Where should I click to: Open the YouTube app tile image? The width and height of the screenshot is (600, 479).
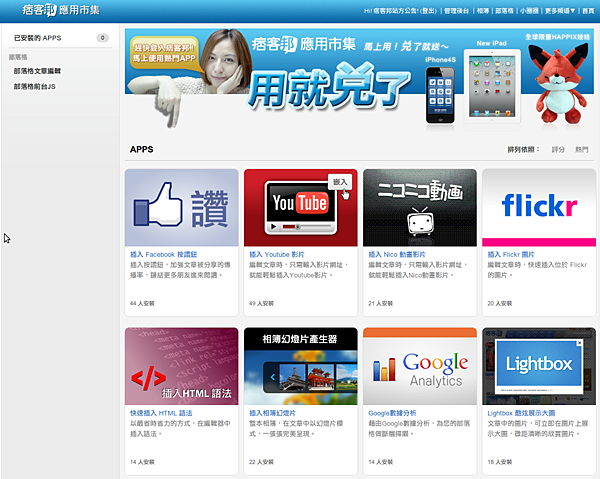(x=300, y=208)
